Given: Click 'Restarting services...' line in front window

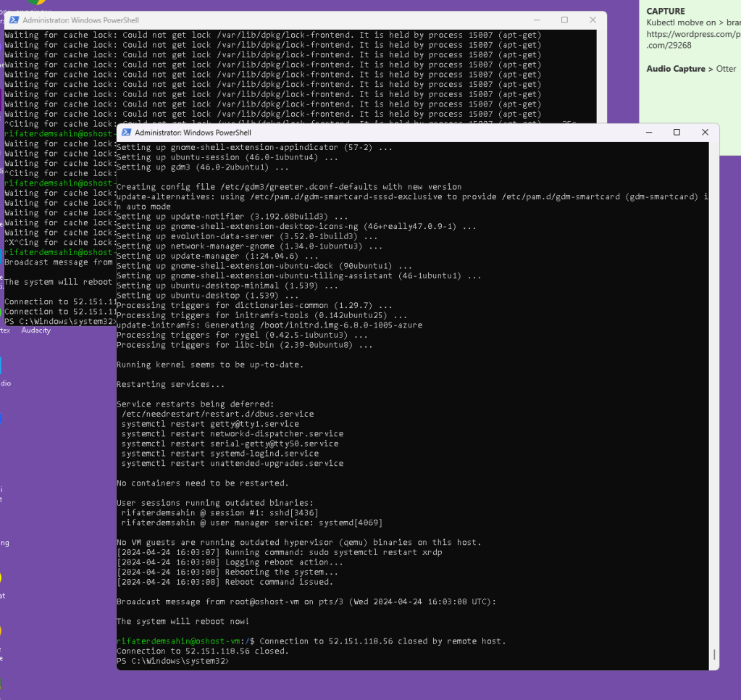Looking at the screenshot, I should [171, 384].
